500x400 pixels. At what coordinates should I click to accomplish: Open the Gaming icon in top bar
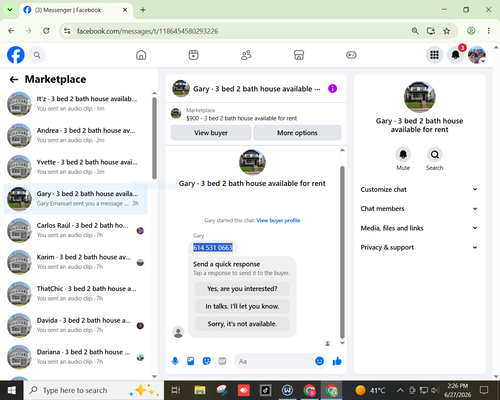[351, 55]
